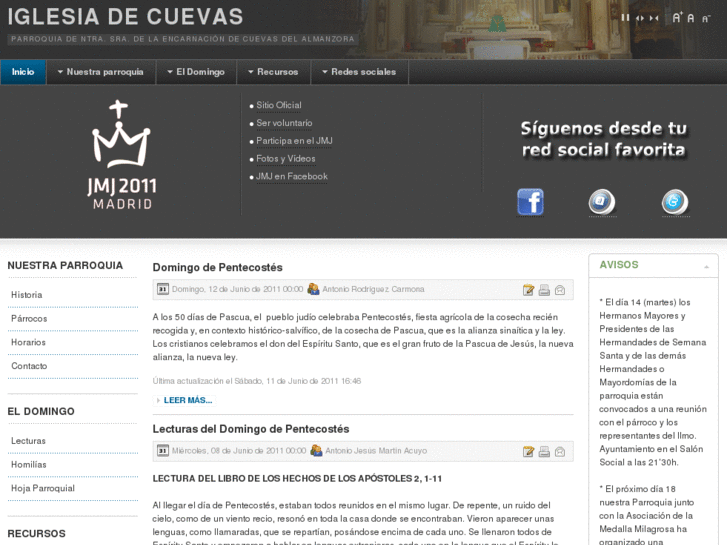Open the Facebook social icon
The width and height of the screenshot is (727, 545).
click(530, 202)
